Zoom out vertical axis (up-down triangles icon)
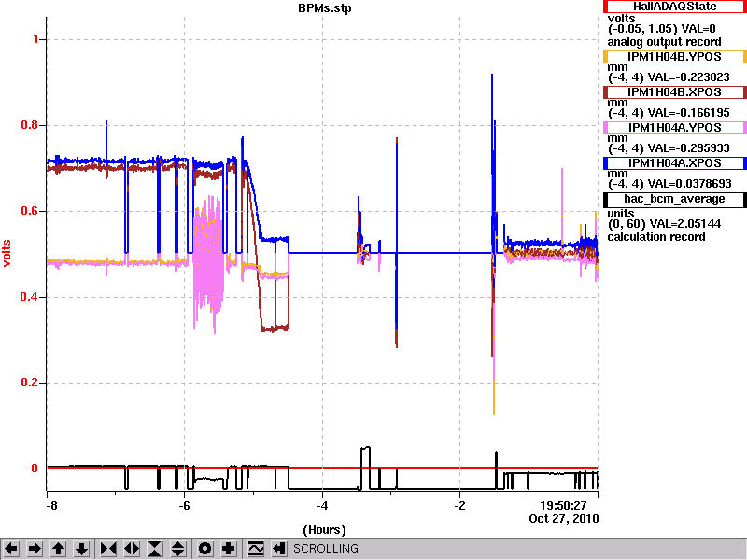747x560 pixels. [x=177, y=549]
